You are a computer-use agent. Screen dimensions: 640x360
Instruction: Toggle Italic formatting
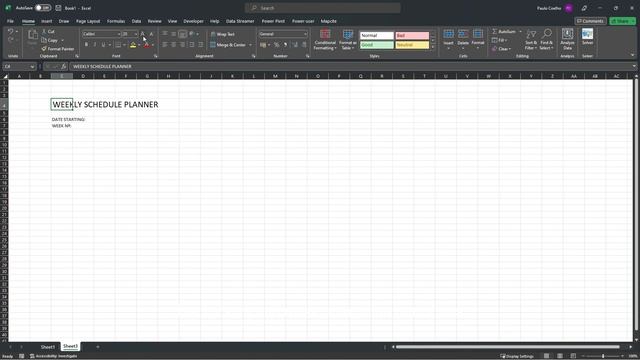(x=95, y=45)
